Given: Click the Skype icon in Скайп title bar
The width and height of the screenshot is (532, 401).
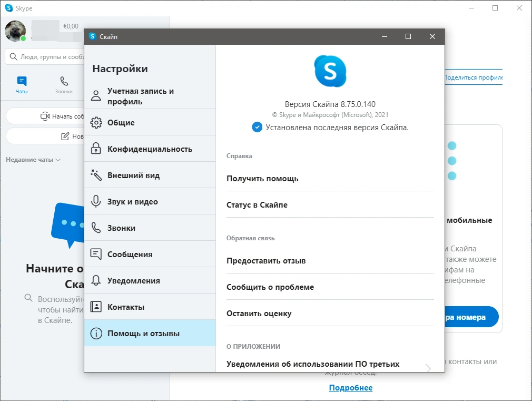Looking at the screenshot, I should click(x=93, y=36).
